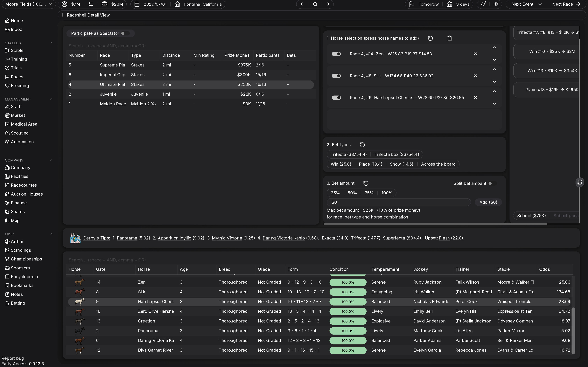The image size is (588, 367).
Task: Toggle the Zen selection switch
Action: pos(336,54)
